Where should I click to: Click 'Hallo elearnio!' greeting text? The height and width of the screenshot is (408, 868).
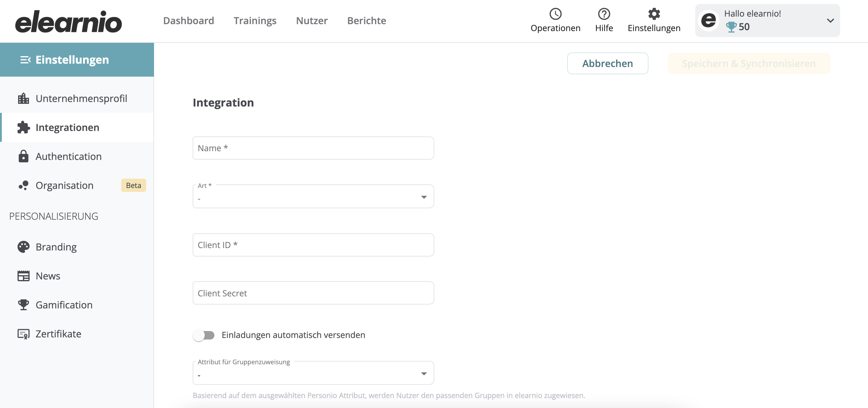pos(752,14)
